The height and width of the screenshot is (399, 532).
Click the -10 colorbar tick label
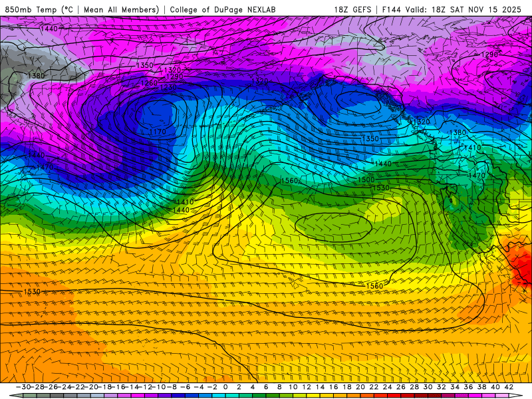tap(159, 387)
